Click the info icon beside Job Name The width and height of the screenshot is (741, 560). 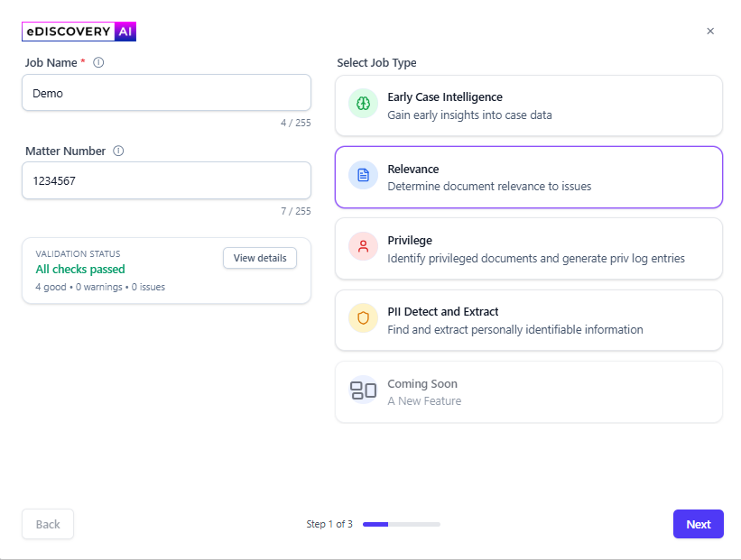(99, 63)
